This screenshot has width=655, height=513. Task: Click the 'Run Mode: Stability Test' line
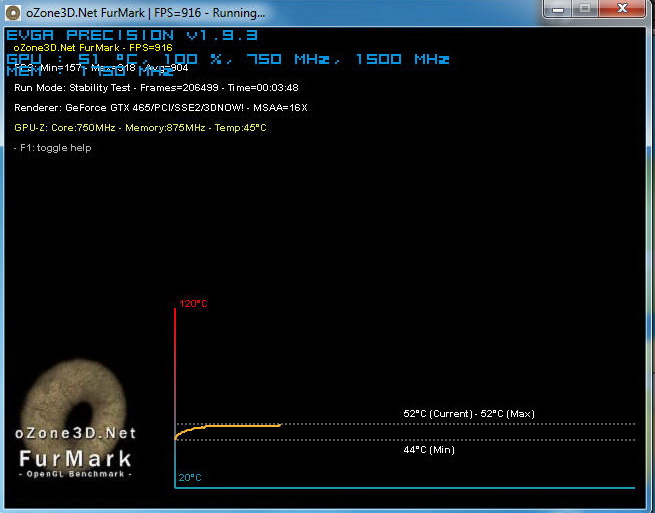(156, 88)
